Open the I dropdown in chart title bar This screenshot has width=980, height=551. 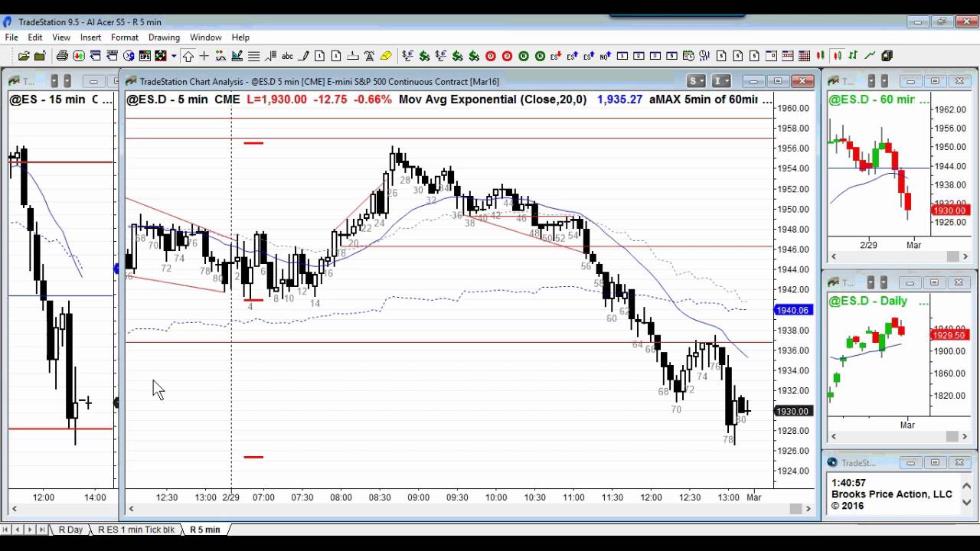pyautogui.click(x=721, y=81)
